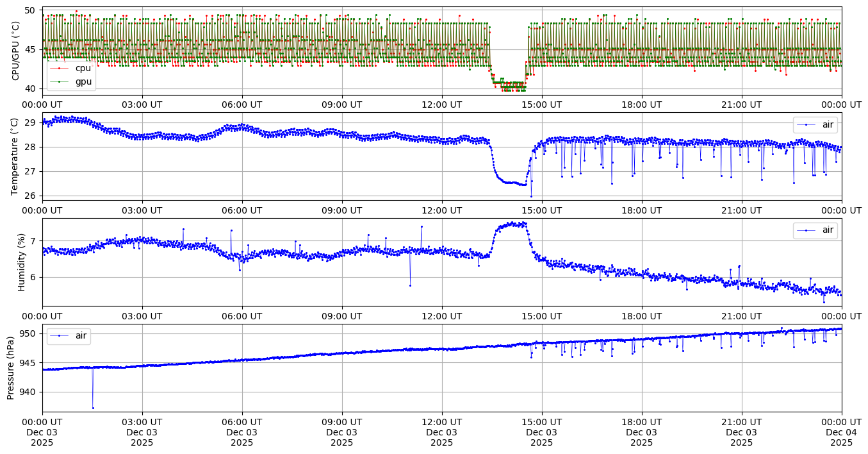Click the CPU/GPU (°C) y-axis label
Image resolution: width=868 pixels, height=454 pixels.
pos(15,51)
